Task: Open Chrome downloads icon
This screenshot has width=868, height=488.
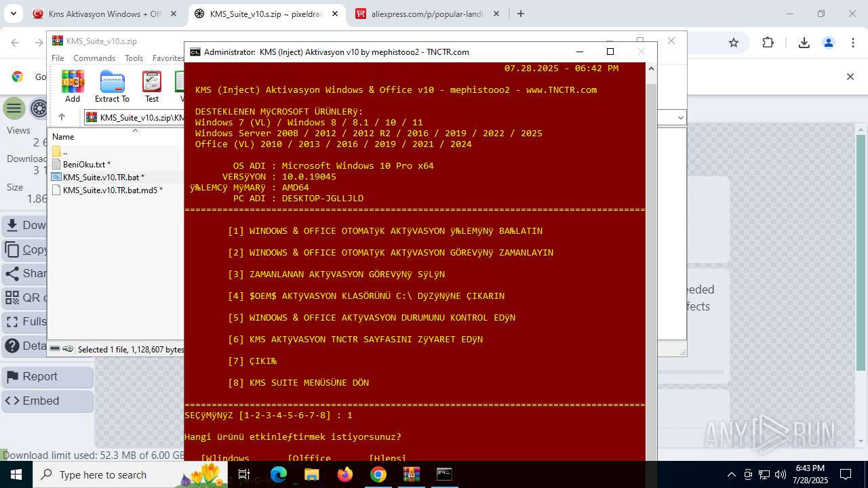Action: (804, 43)
